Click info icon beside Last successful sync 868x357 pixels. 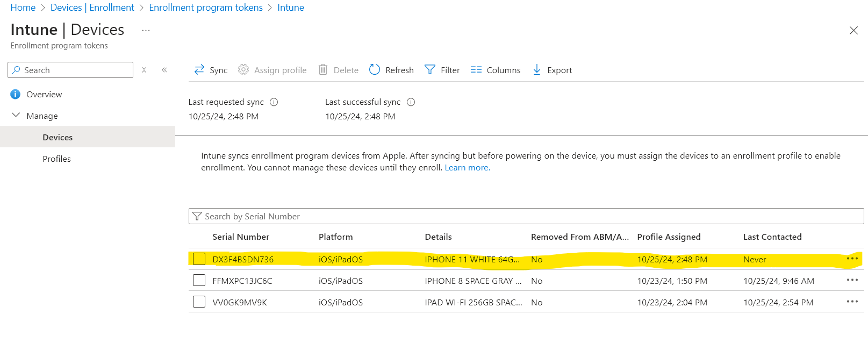[x=411, y=102]
